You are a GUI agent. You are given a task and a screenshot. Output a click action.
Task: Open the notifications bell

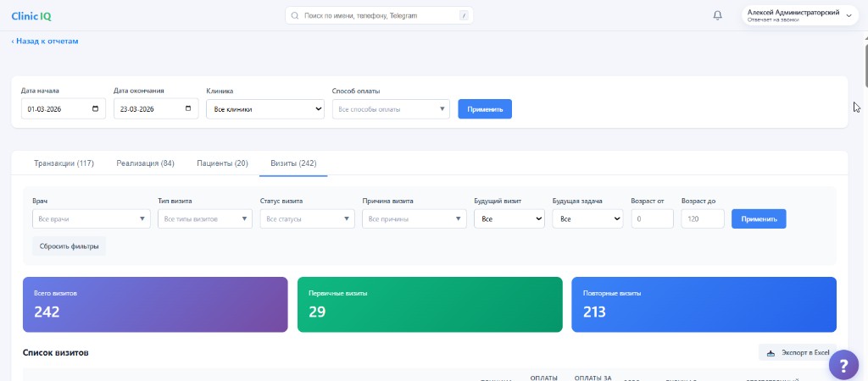click(x=717, y=15)
